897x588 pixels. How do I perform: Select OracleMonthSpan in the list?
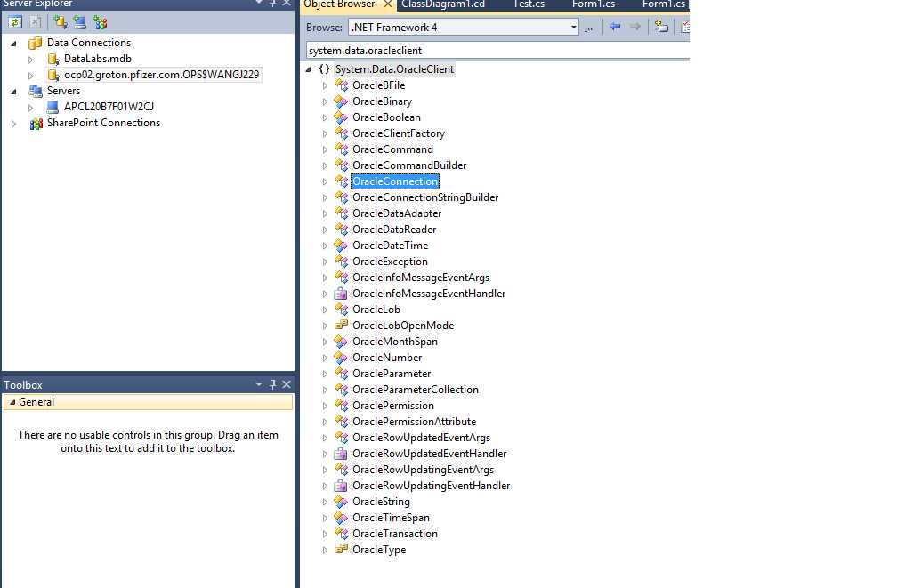pos(395,342)
